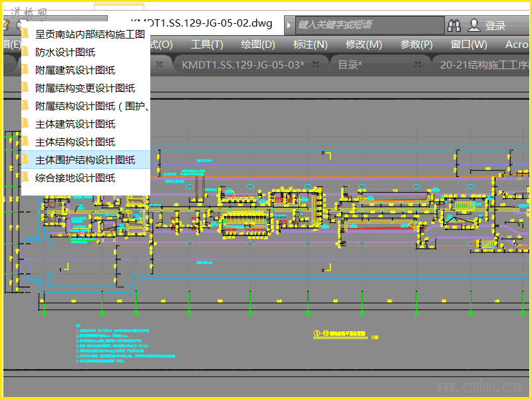Select folder 附属结构变更设计图纸
This screenshot has width=532, height=399.
click(x=86, y=88)
